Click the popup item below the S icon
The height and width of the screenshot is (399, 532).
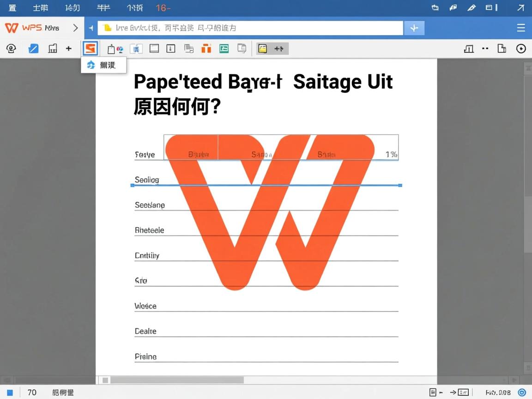(x=103, y=65)
